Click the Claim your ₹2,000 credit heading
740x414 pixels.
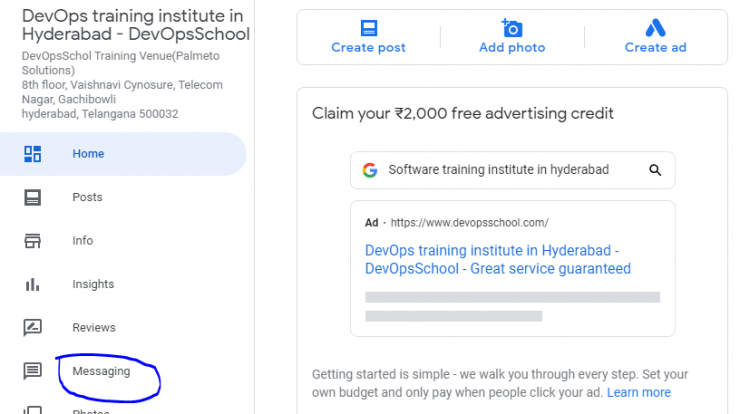462,113
